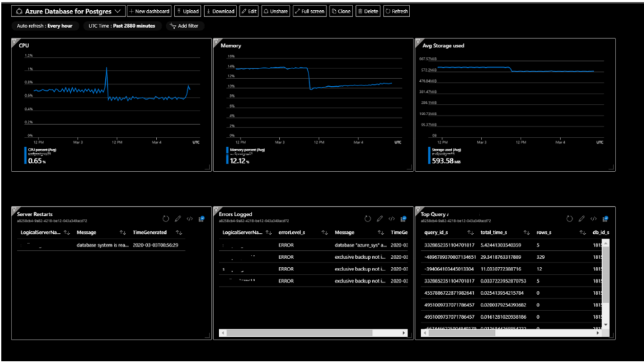View code icon on Server Restarts tile
Viewport: 644px width, 362px height.
189,218
